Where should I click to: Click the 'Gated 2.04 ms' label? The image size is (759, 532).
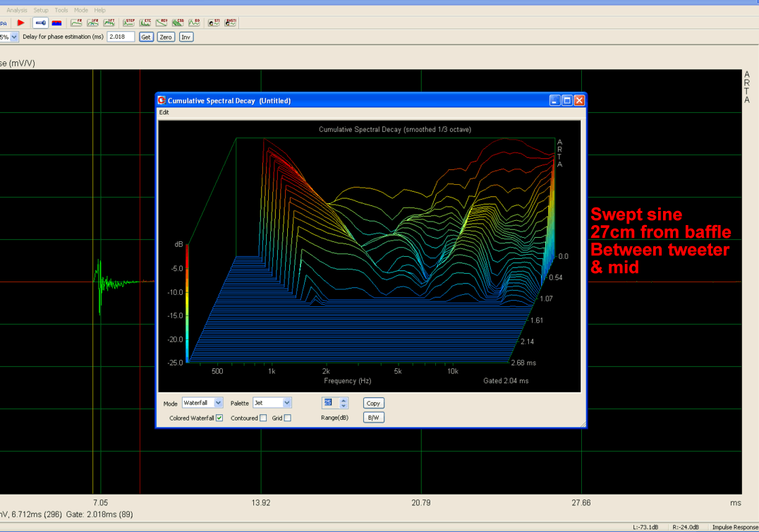pyautogui.click(x=506, y=381)
